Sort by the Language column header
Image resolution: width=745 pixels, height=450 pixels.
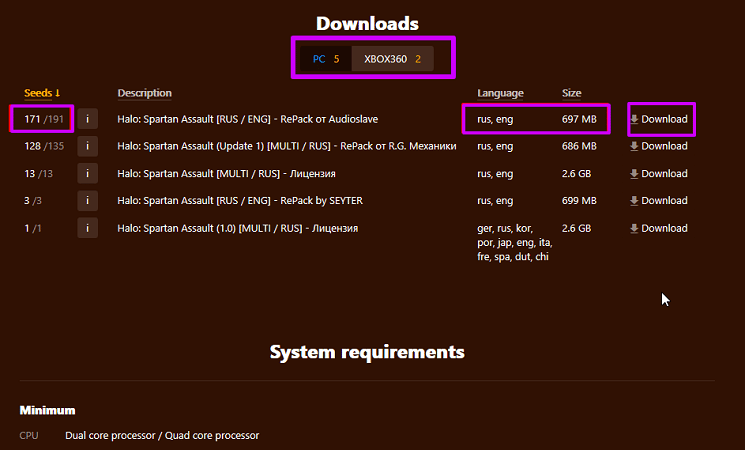pos(500,93)
